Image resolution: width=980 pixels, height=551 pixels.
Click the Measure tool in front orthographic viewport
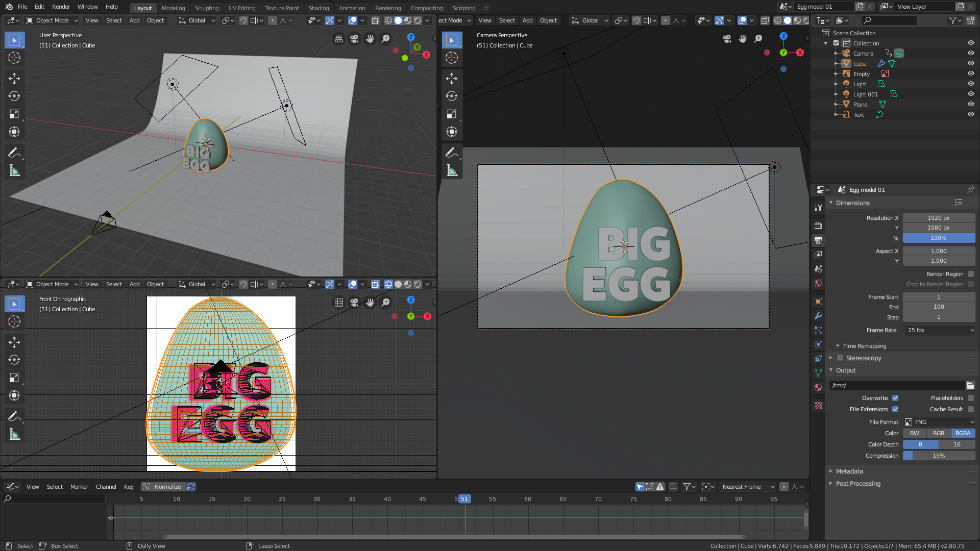click(x=14, y=434)
